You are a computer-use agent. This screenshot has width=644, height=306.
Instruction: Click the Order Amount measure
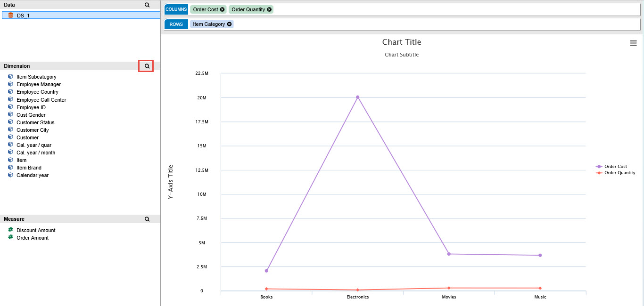tap(33, 238)
